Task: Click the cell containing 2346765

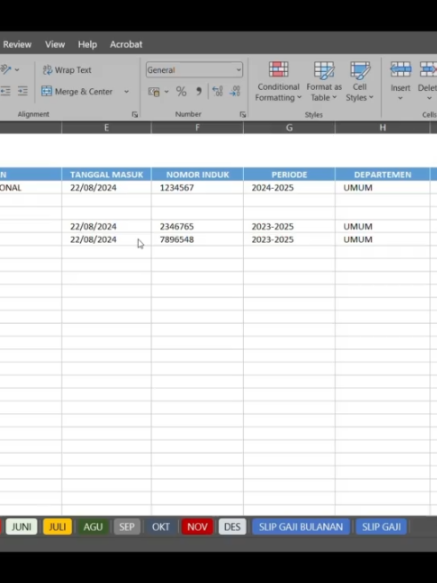Action: [197, 226]
